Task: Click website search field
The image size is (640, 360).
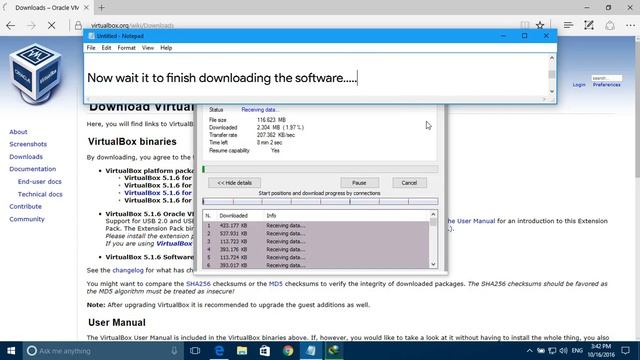Action: (607, 78)
